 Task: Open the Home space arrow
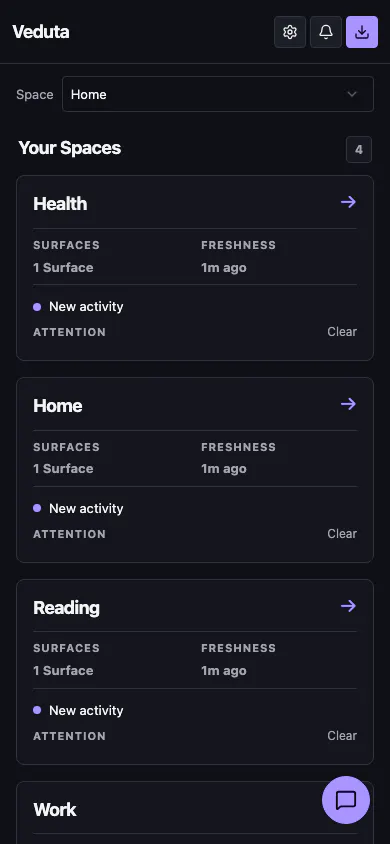click(349, 404)
